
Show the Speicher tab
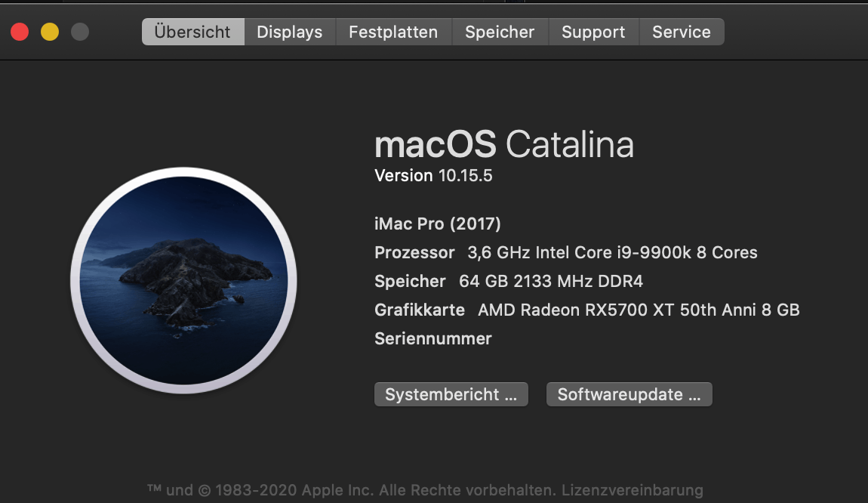point(500,32)
